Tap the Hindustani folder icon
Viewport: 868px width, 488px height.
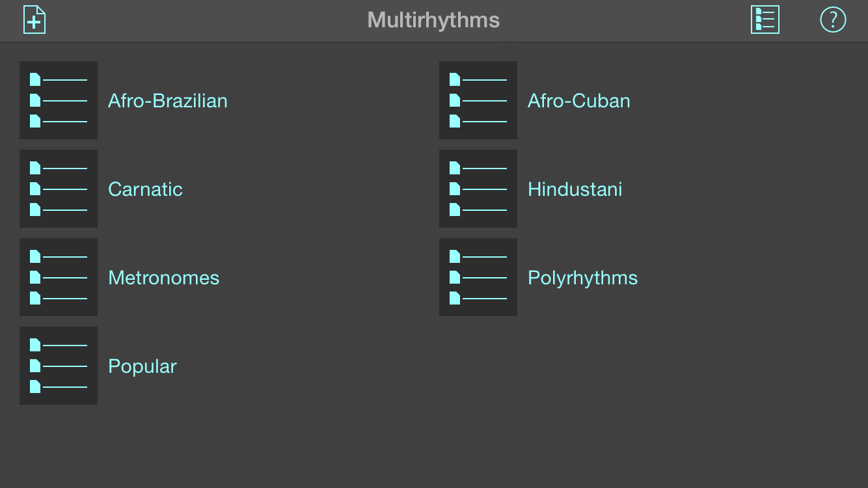(478, 189)
